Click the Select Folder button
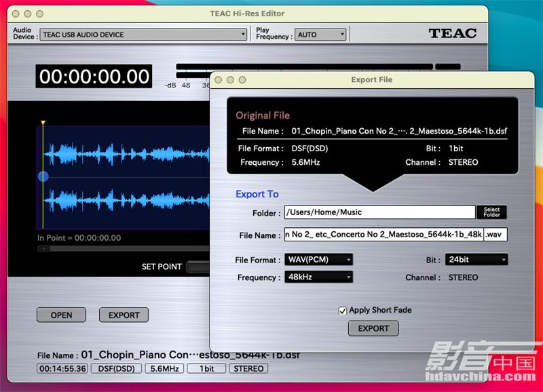 tap(491, 212)
